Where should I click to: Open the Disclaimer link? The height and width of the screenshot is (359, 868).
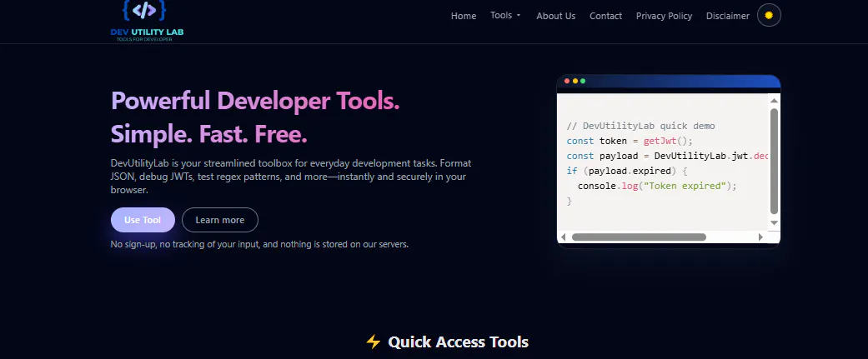point(727,16)
